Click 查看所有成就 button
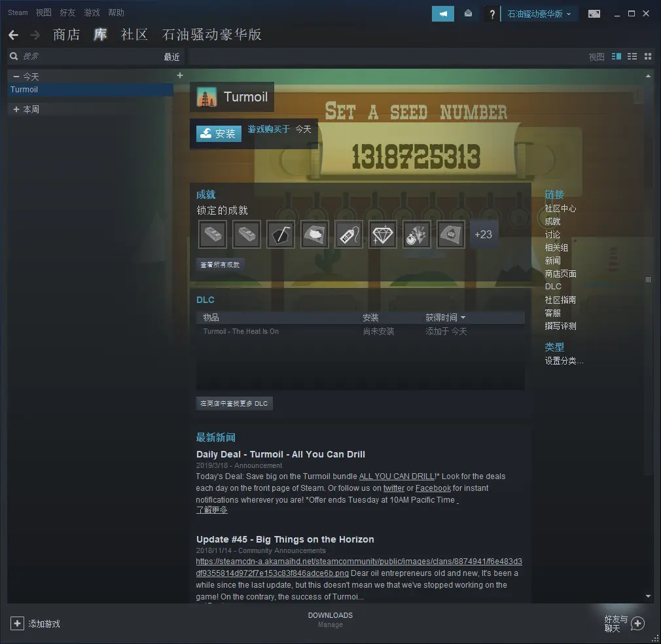 click(x=220, y=264)
